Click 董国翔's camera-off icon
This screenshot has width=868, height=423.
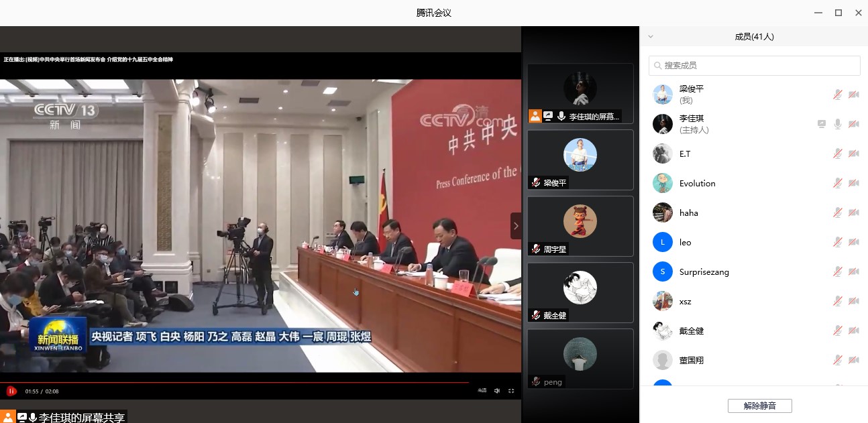(854, 360)
